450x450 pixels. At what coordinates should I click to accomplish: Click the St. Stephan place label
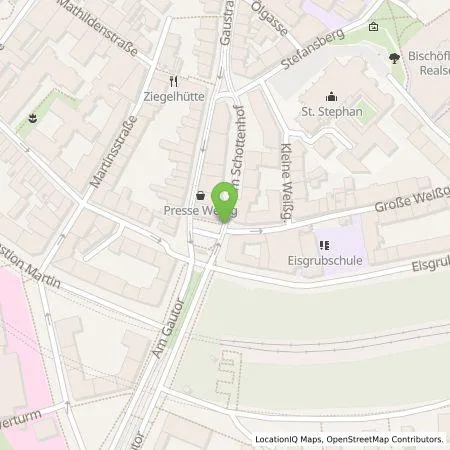pyautogui.click(x=332, y=112)
